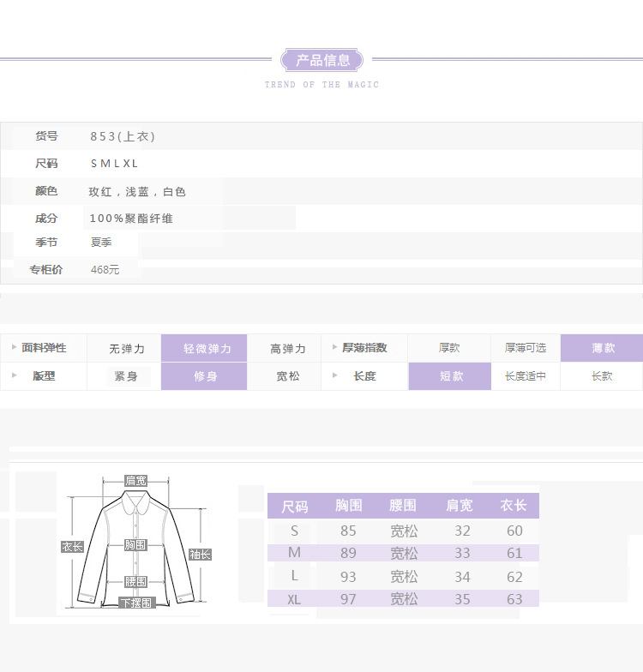Click the 胸围 label on the shirt drawing

135,544
